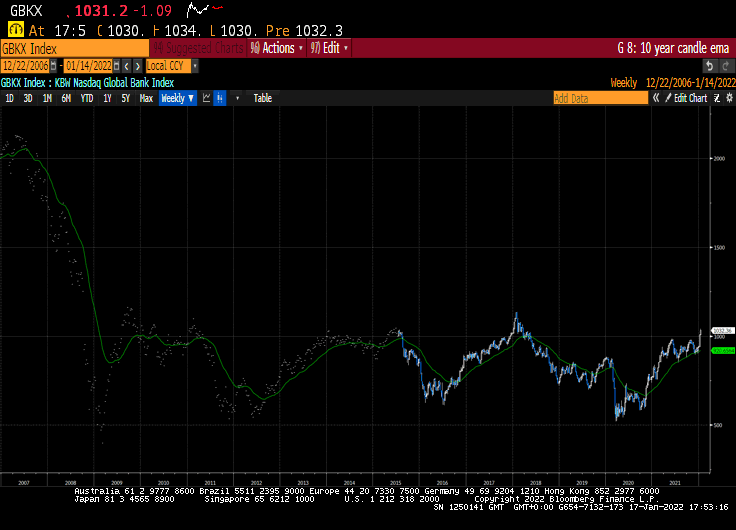Open chart settings gear icon
This screenshot has height=530, width=736.
[729, 98]
